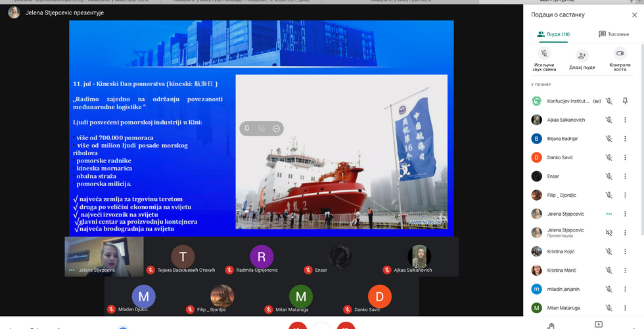Viewport: 644px width, 329px height.
Task: Click the 'Искључи звук свима' label
Action: 544,67
